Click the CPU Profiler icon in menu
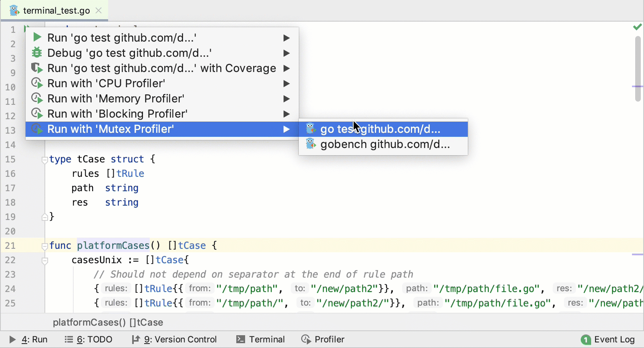This screenshot has height=348, width=644. 37,83
